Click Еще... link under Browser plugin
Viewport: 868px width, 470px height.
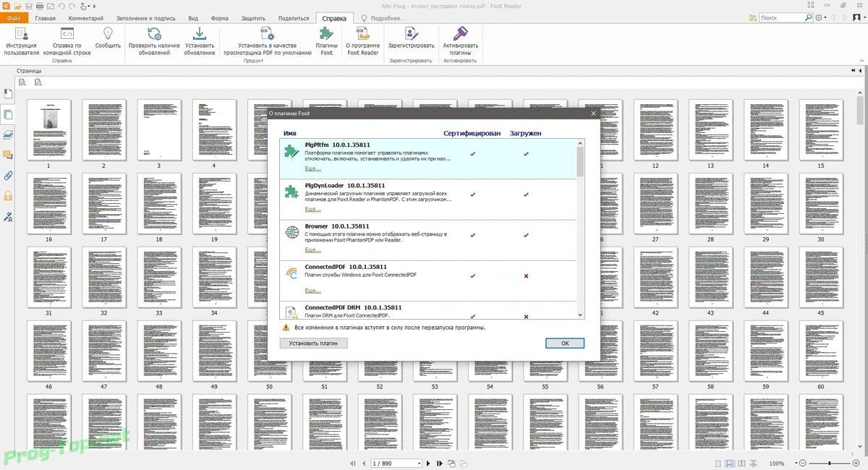(x=312, y=249)
